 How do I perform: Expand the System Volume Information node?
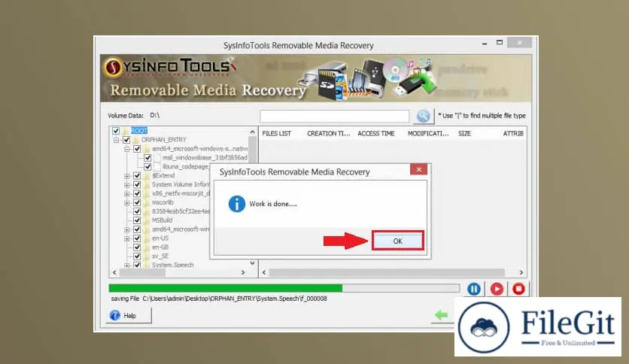pyautogui.click(x=126, y=185)
